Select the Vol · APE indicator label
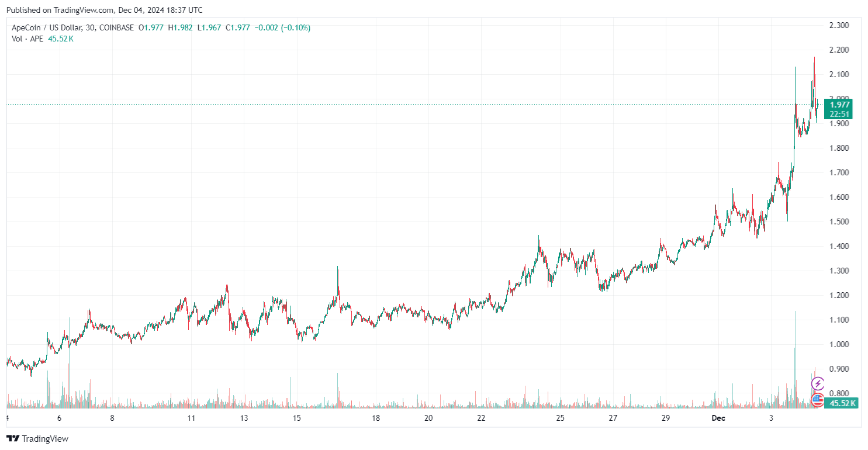The width and height of the screenshot is (868, 450). coord(27,39)
